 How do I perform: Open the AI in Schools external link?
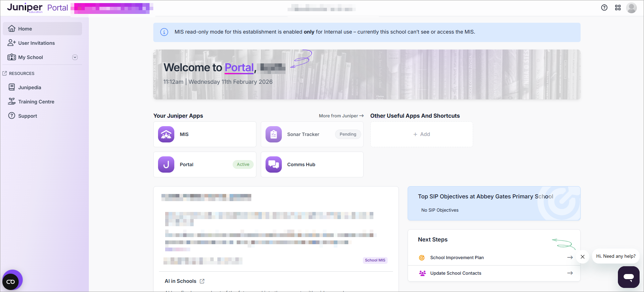point(202,281)
